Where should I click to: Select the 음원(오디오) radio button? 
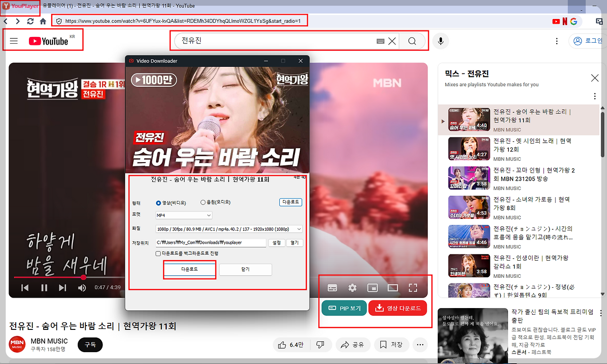click(202, 202)
